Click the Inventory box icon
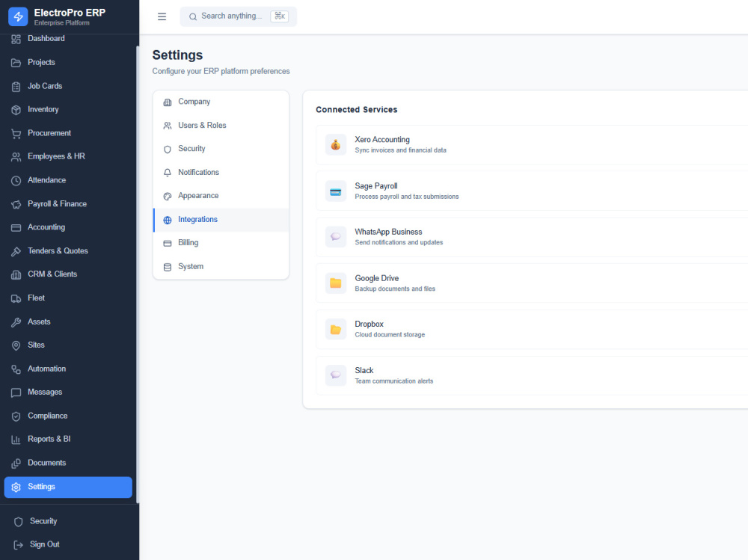This screenshot has width=748, height=560. click(x=16, y=110)
